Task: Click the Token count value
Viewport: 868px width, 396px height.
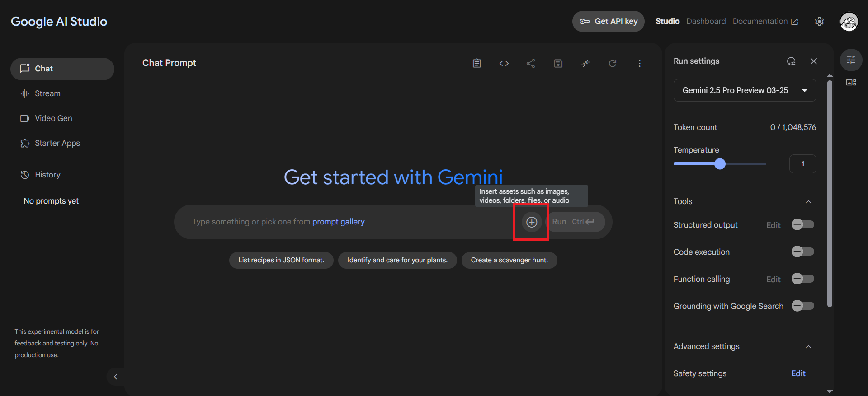Action: tap(793, 127)
